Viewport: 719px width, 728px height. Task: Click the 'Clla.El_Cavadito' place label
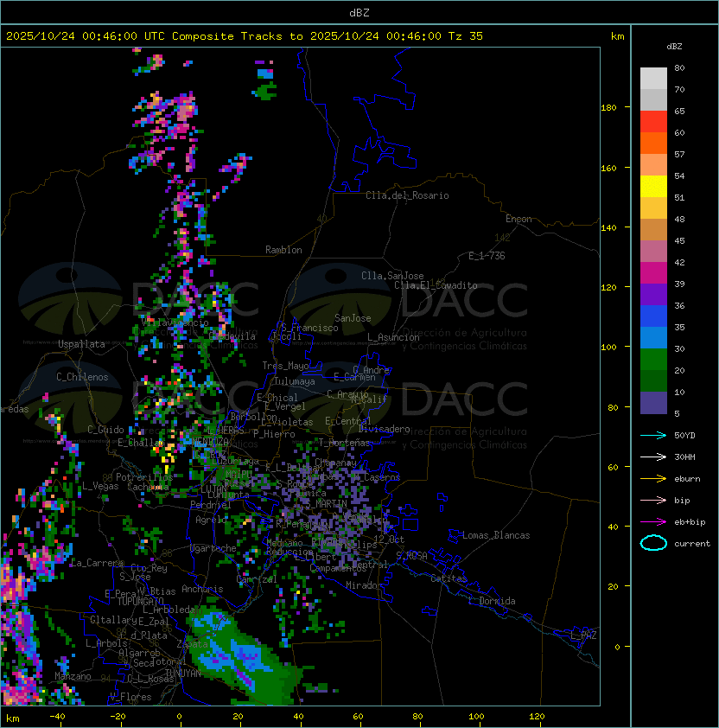click(436, 285)
